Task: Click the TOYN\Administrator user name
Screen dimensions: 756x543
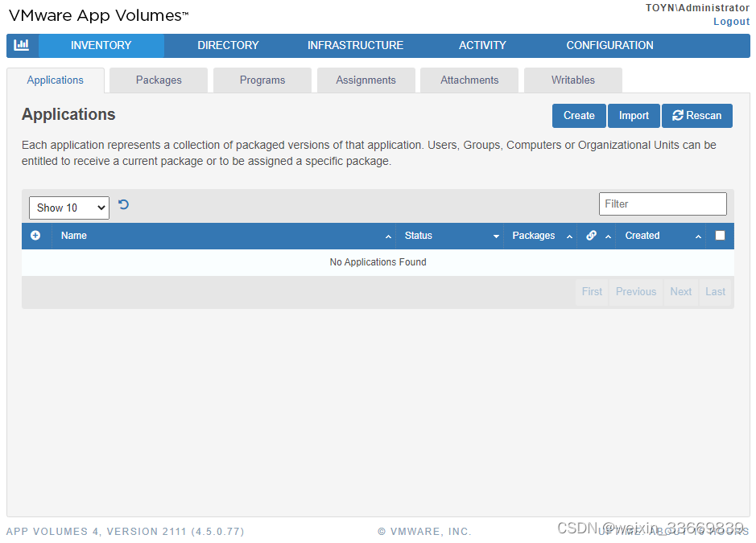Action: [697, 8]
